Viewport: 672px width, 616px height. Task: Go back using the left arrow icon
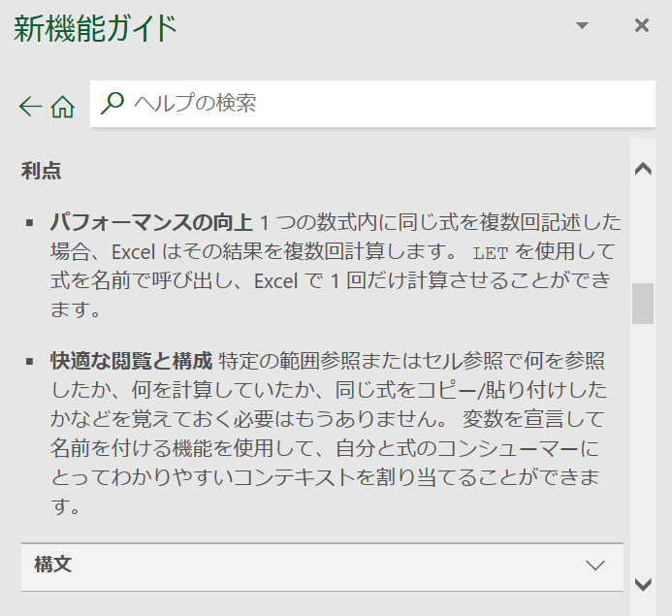(x=30, y=106)
